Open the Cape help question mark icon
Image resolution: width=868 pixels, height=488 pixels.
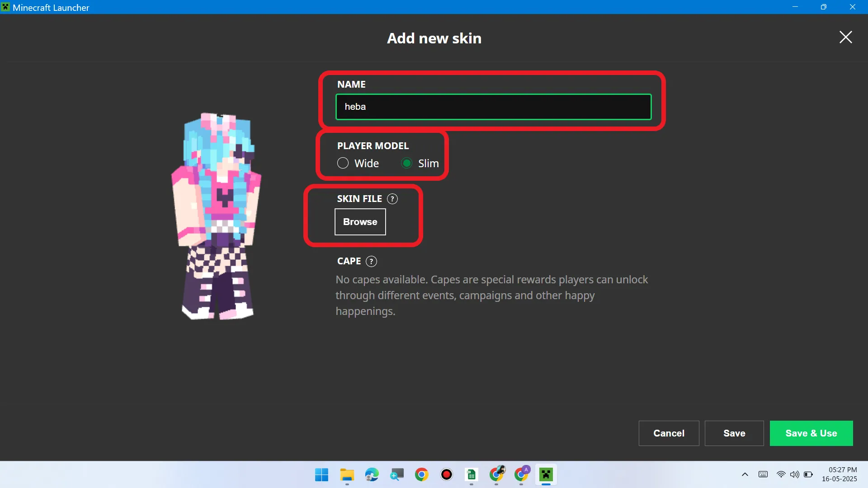371,261
